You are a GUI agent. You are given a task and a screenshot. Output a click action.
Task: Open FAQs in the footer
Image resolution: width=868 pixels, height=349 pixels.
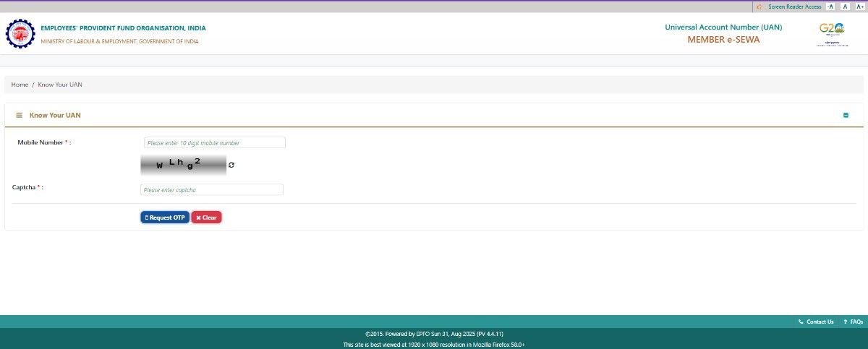coord(856,322)
